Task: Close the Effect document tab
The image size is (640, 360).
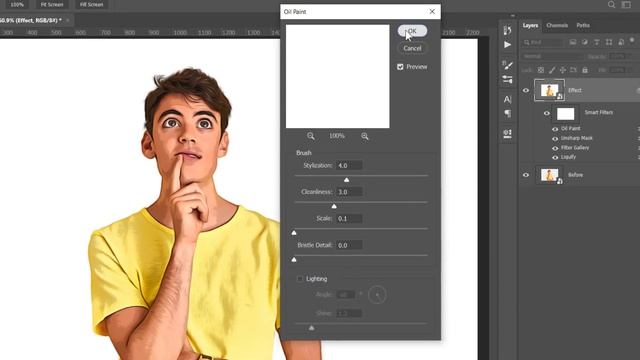Action: coord(68,20)
